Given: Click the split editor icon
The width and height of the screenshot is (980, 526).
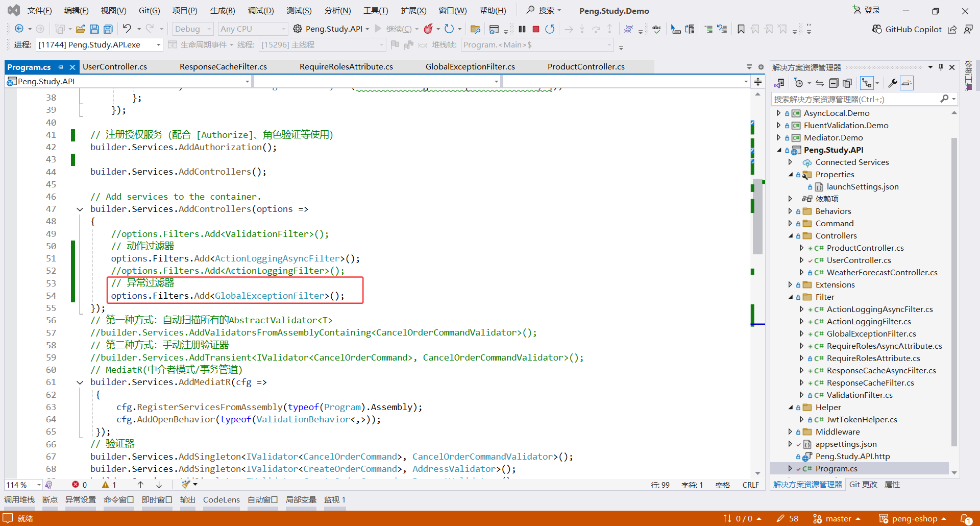Looking at the screenshot, I should click(758, 82).
